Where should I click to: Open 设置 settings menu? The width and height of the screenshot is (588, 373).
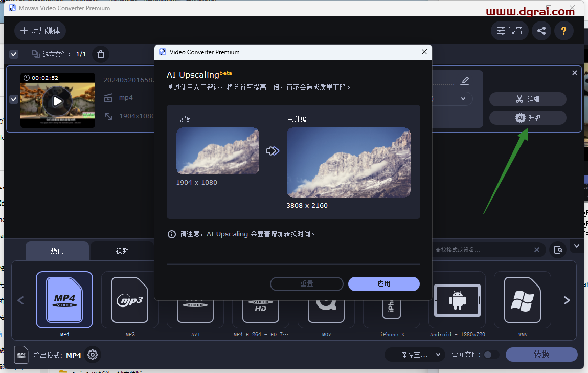(510, 31)
